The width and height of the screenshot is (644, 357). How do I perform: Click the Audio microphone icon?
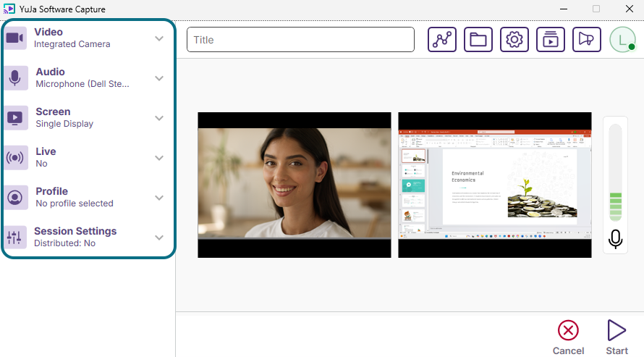click(x=16, y=78)
